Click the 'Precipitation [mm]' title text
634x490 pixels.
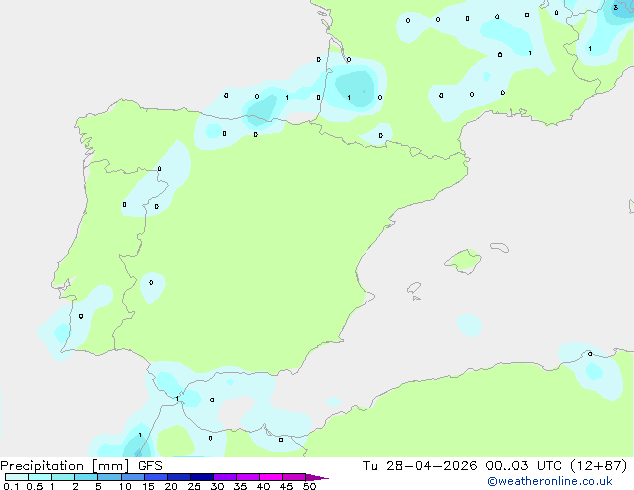(65, 466)
